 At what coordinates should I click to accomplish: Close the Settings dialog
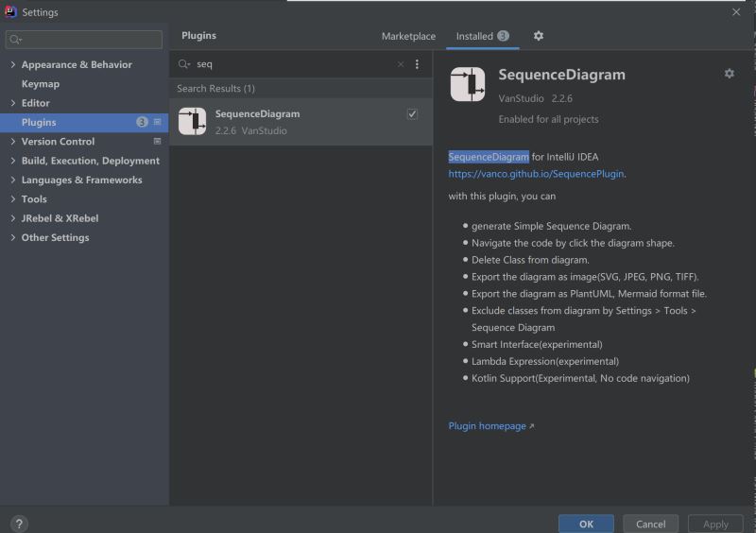736,12
